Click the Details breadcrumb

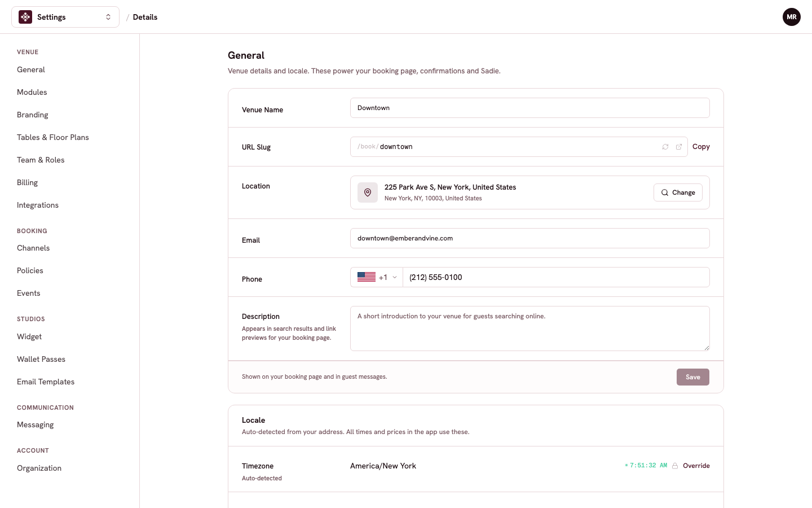click(145, 17)
